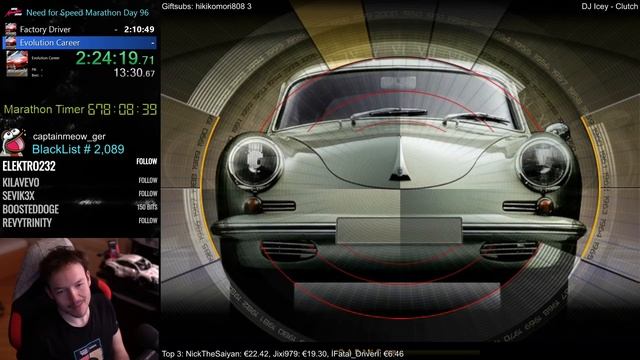Viewport: 640px width, 360px height.
Task: Click the KILAVEVO name
Action: point(21,182)
